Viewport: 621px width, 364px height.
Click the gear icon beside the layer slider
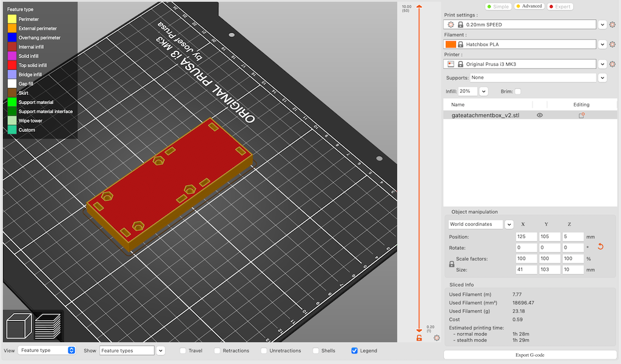pyautogui.click(x=437, y=338)
